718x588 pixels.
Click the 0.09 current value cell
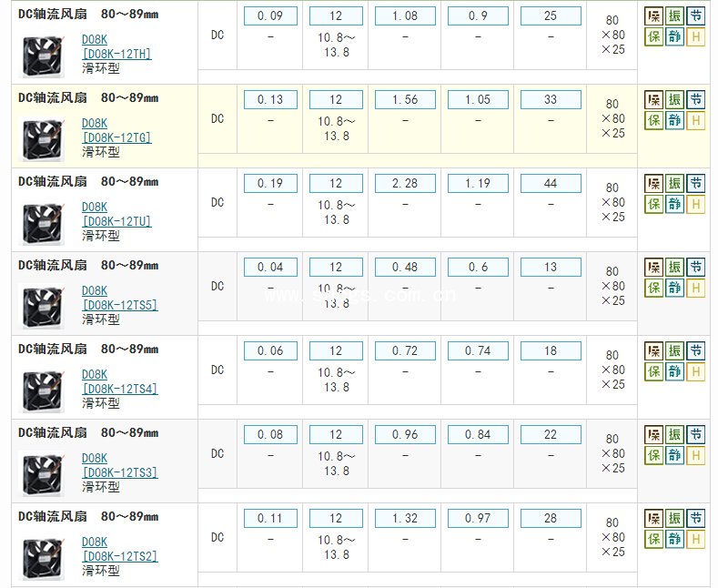pos(270,16)
